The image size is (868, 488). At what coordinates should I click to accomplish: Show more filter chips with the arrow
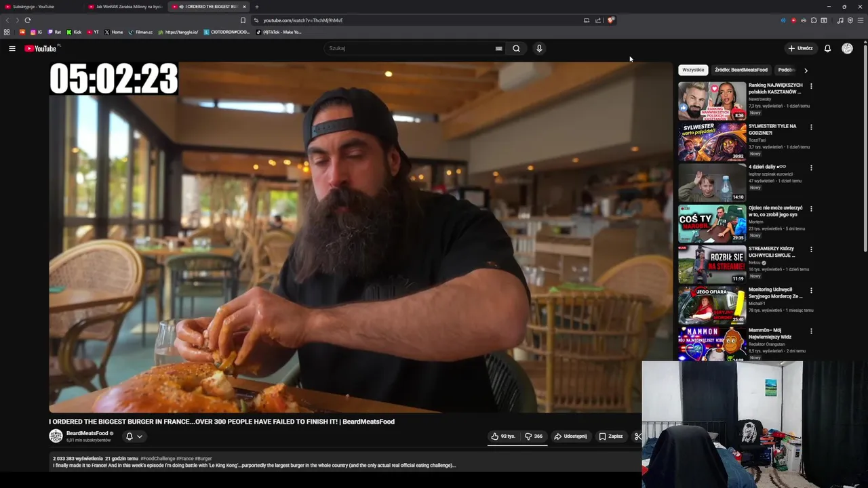click(x=806, y=70)
